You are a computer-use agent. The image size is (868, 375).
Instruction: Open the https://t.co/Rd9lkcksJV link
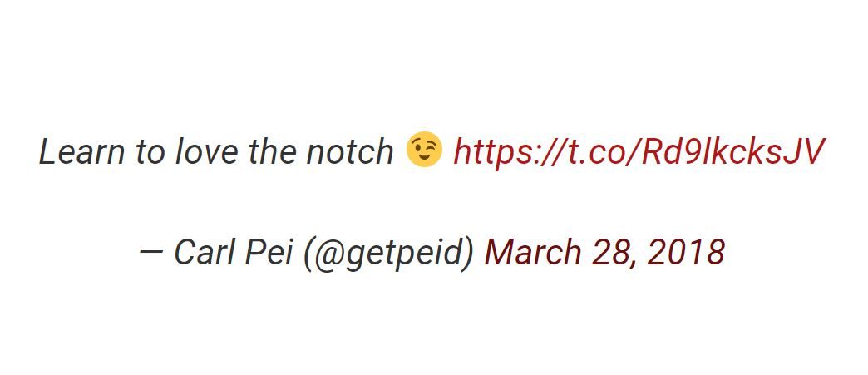pos(639,152)
